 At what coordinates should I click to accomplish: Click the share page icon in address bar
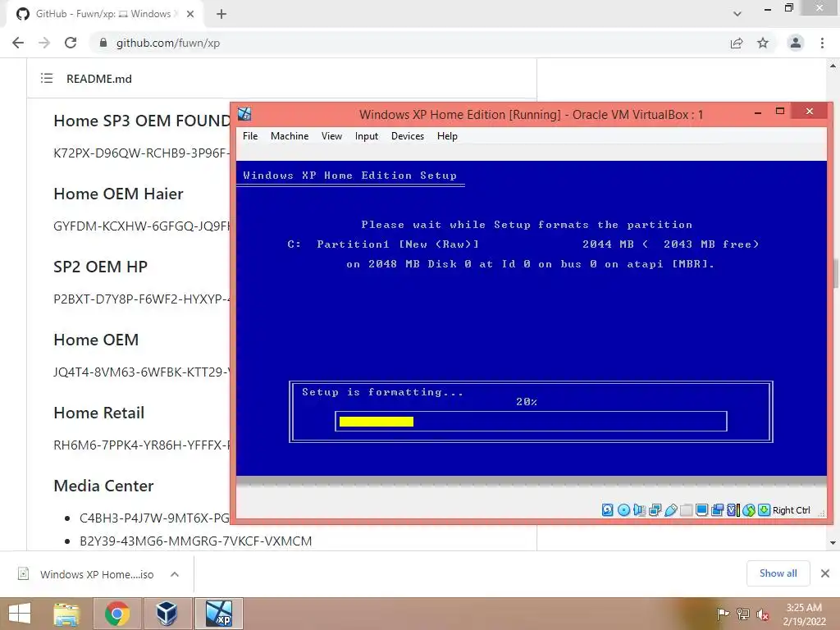pos(737,43)
